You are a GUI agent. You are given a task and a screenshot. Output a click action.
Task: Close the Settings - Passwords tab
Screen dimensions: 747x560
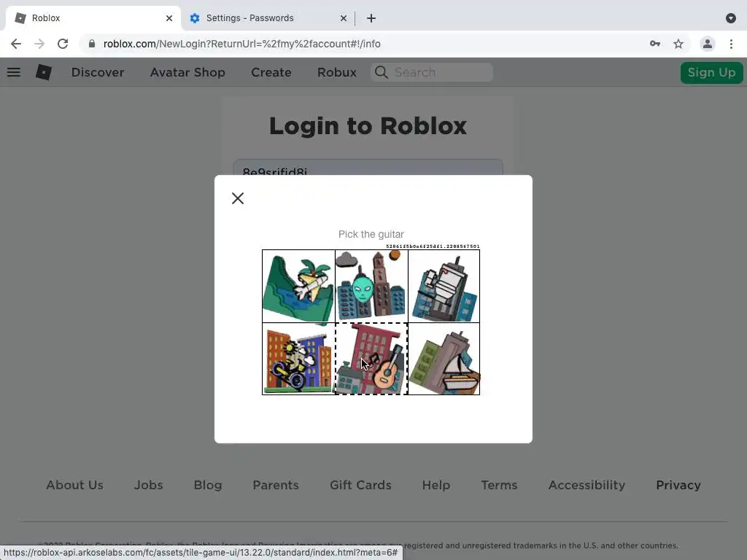344,18
